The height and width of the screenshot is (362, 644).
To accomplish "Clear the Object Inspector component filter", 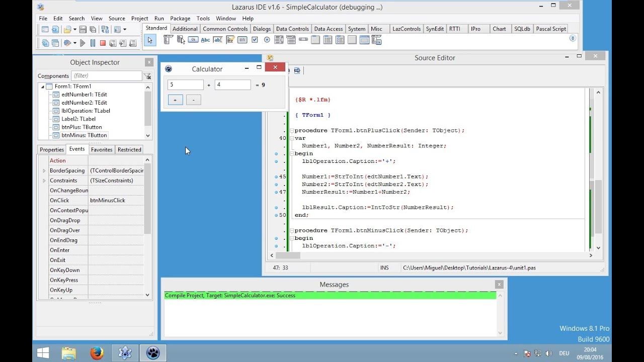I will point(147,76).
